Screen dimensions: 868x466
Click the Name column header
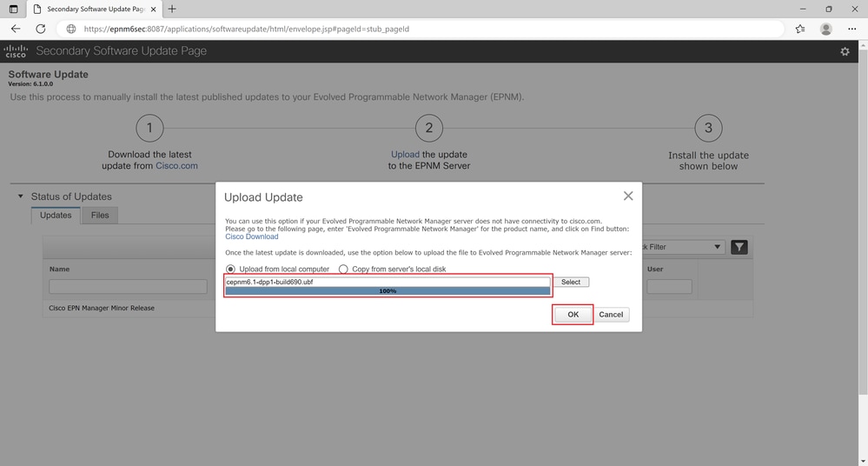click(59, 270)
